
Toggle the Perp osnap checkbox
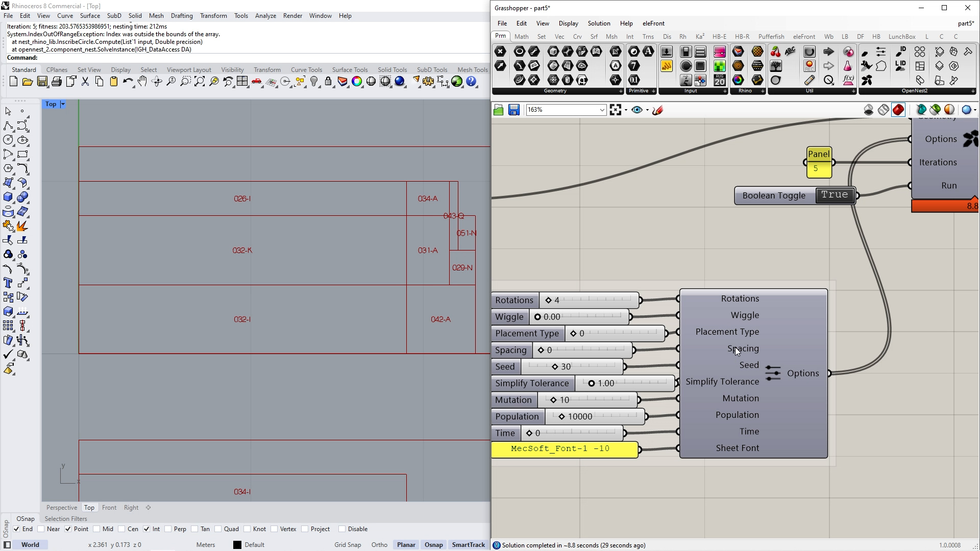(167, 529)
